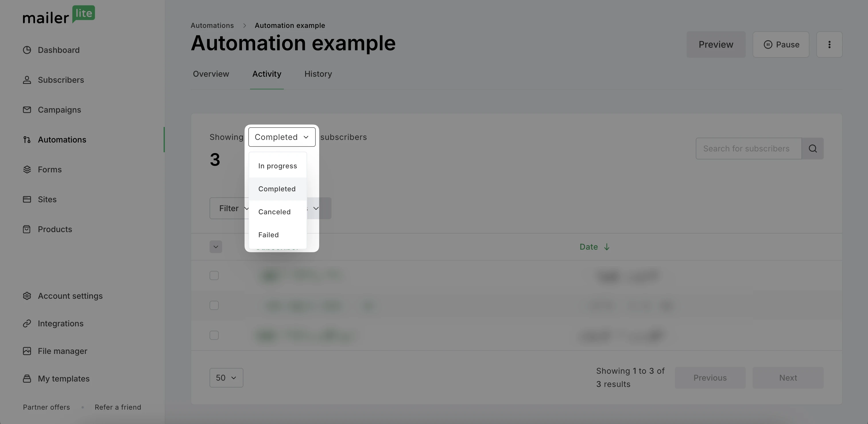The image size is (868, 424).
Task: Click the MailerLite logo
Action: pyautogui.click(x=59, y=15)
